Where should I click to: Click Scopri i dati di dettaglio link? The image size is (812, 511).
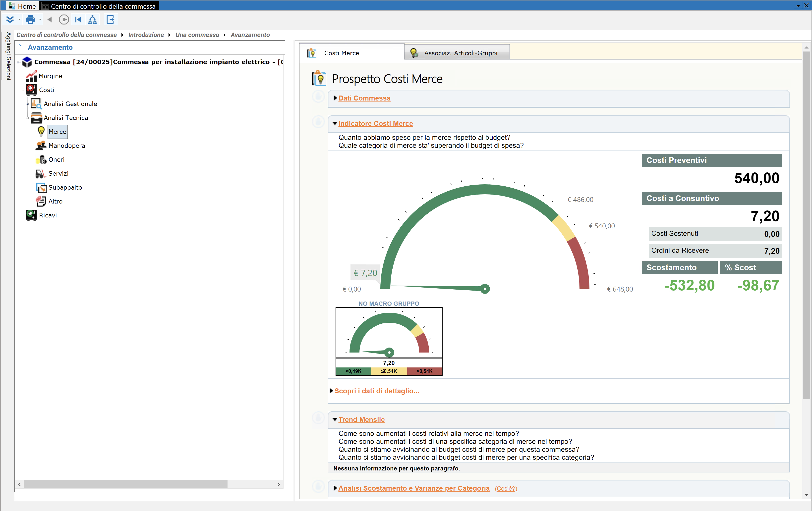pos(376,391)
